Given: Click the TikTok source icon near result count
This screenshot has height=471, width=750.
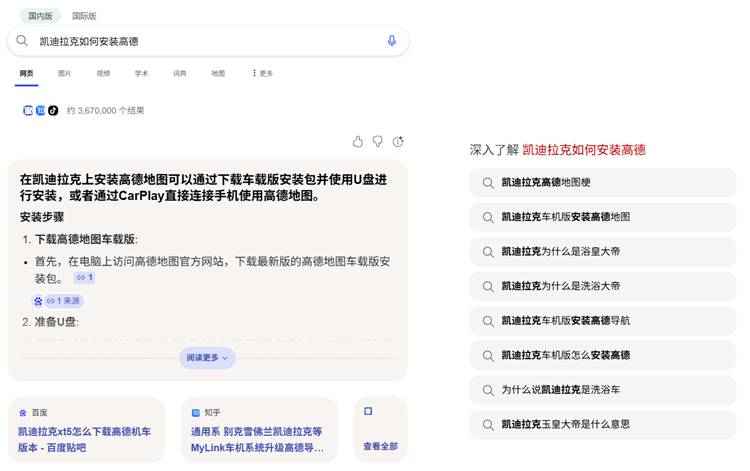Looking at the screenshot, I should [x=53, y=110].
